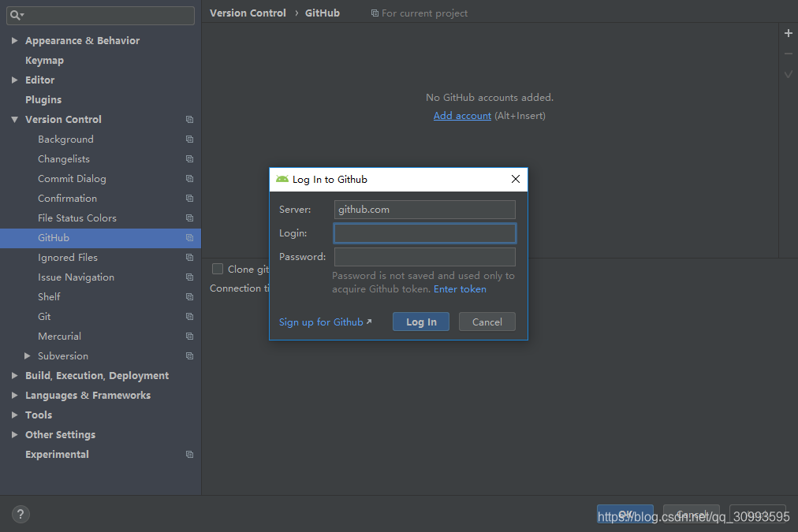The image size is (798, 532).
Task: Focus the Login input field
Action: (x=425, y=233)
